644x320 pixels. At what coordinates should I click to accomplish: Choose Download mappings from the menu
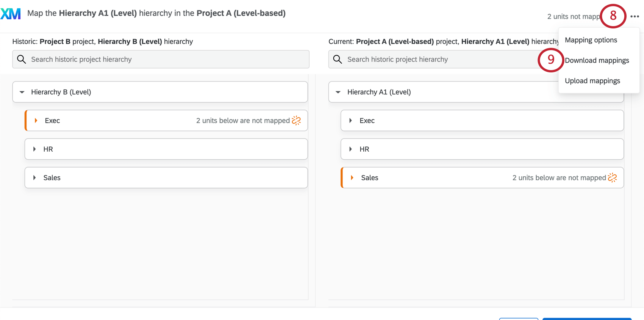[x=597, y=60]
